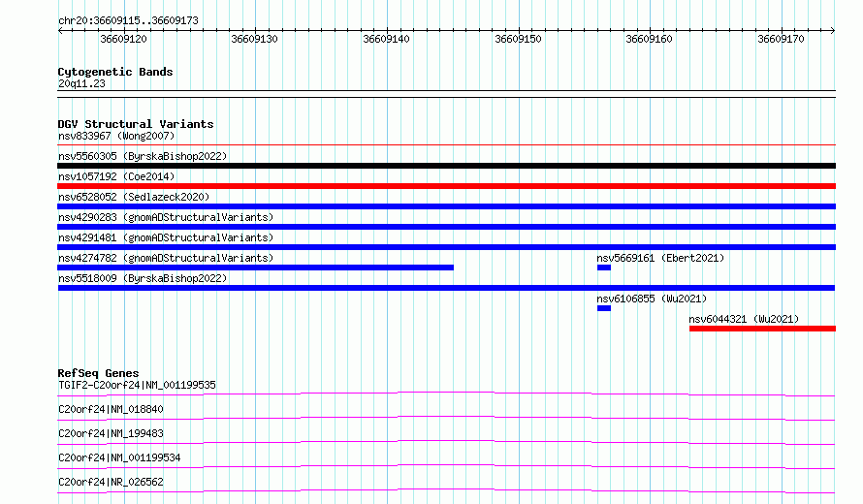Click ruler position 36609130
The image size is (863, 504).
point(254,39)
